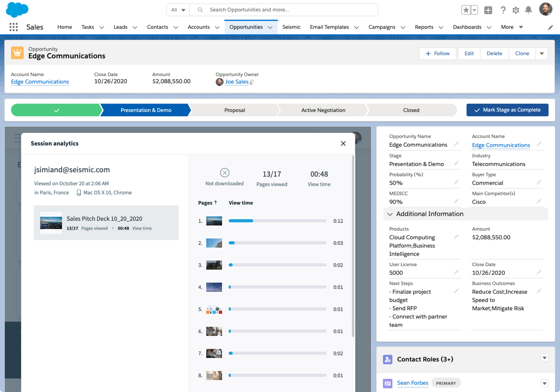Open the App Launcher grid icon
Screen dimensions: 560x392
13,27
